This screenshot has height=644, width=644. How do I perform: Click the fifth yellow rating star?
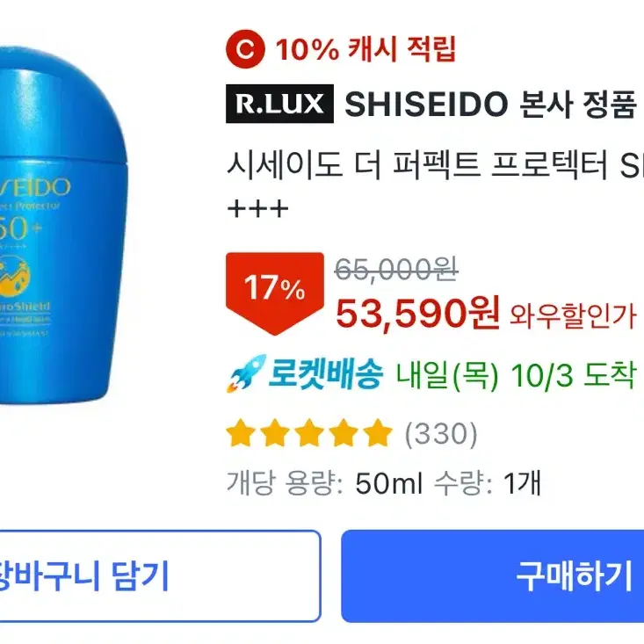(378, 433)
